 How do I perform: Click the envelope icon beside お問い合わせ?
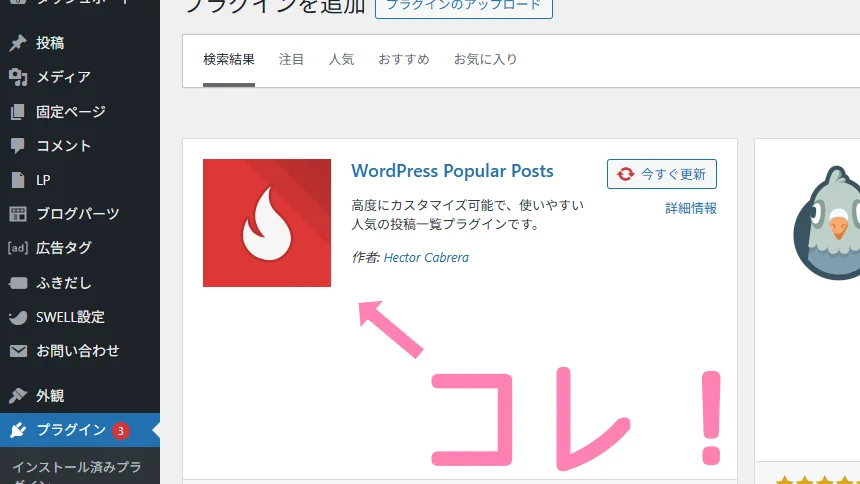pos(18,351)
